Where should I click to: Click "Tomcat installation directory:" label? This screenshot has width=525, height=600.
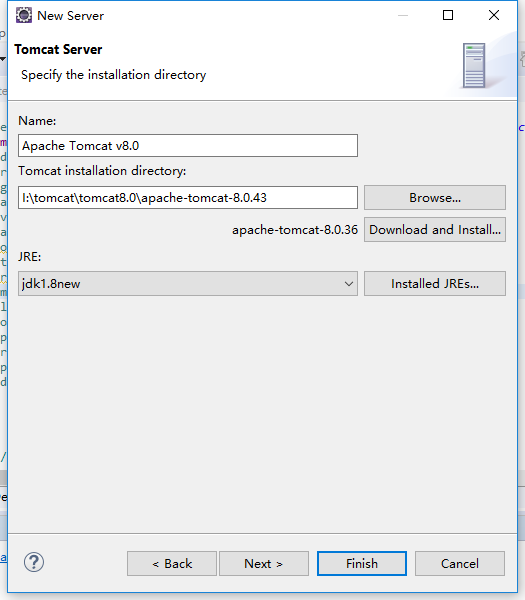(x=102, y=171)
